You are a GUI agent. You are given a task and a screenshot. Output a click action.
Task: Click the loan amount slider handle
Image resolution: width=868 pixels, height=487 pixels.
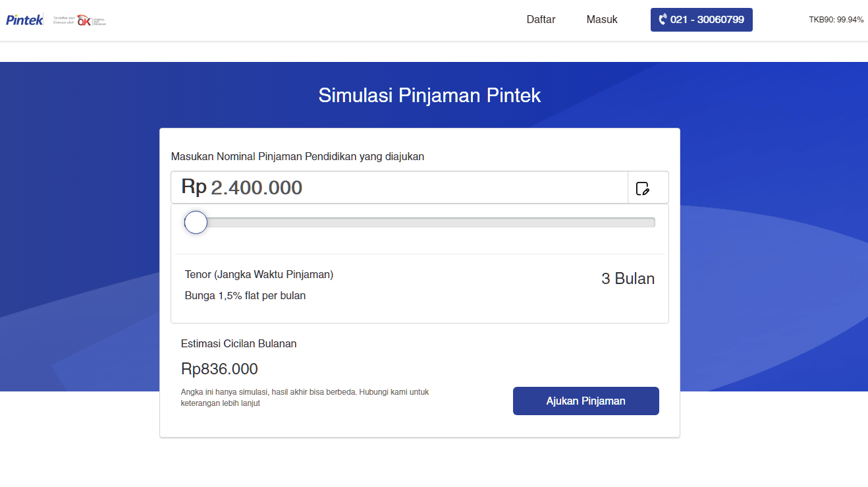coord(196,223)
